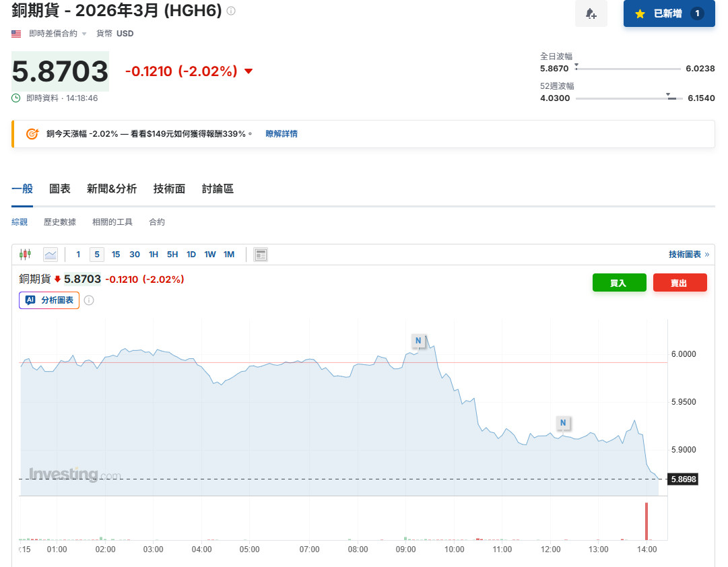728x567 pixels.
Task: Click info icon beside AI 分析圖表
Action: [x=89, y=300]
